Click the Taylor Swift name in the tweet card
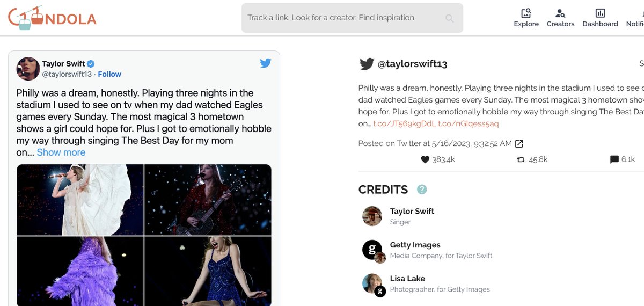This screenshot has height=306, width=644. point(64,64)
